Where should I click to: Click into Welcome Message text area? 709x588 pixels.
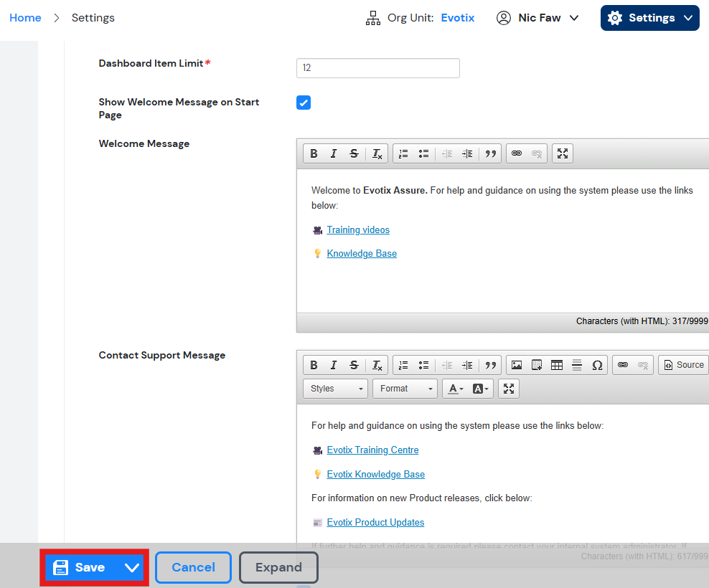[503, 241]
